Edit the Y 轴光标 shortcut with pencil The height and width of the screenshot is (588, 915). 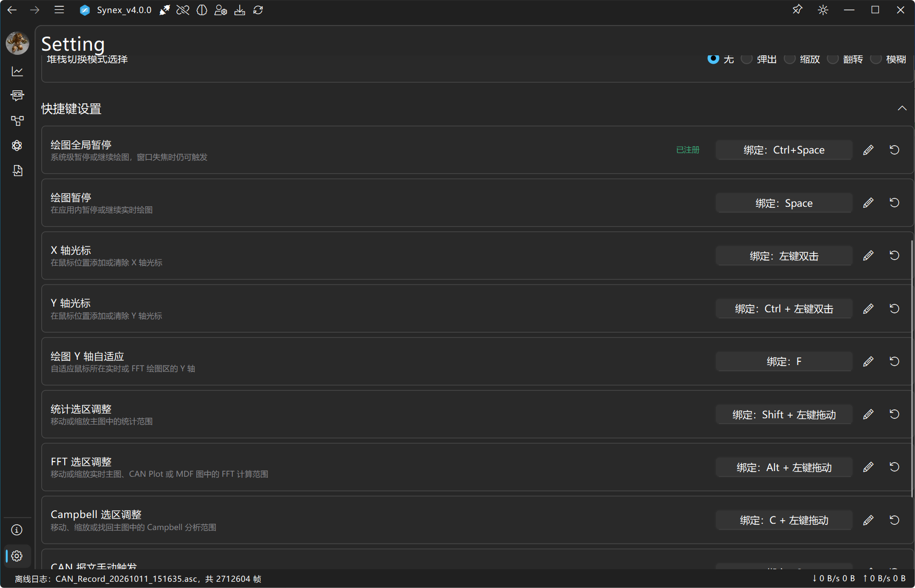868,309
